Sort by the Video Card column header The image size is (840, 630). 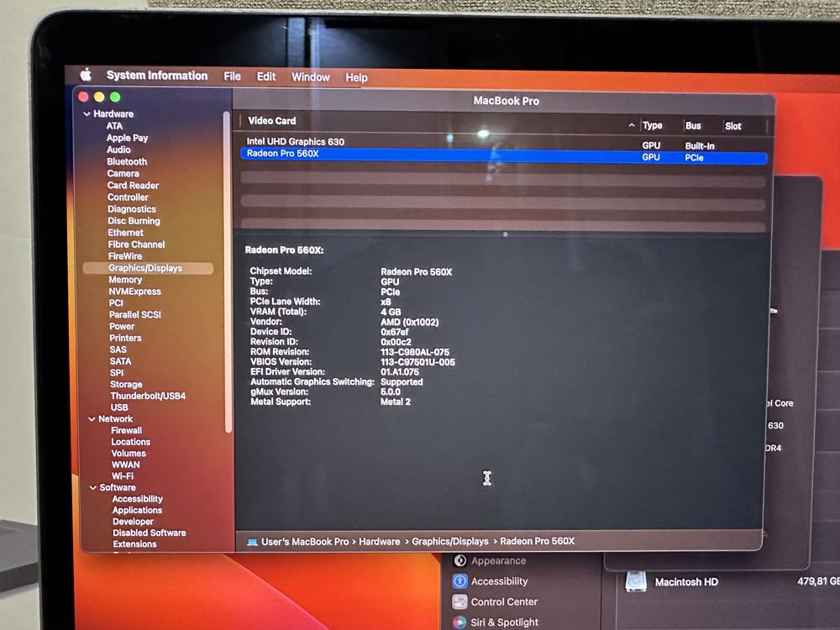tap(271, 121)
